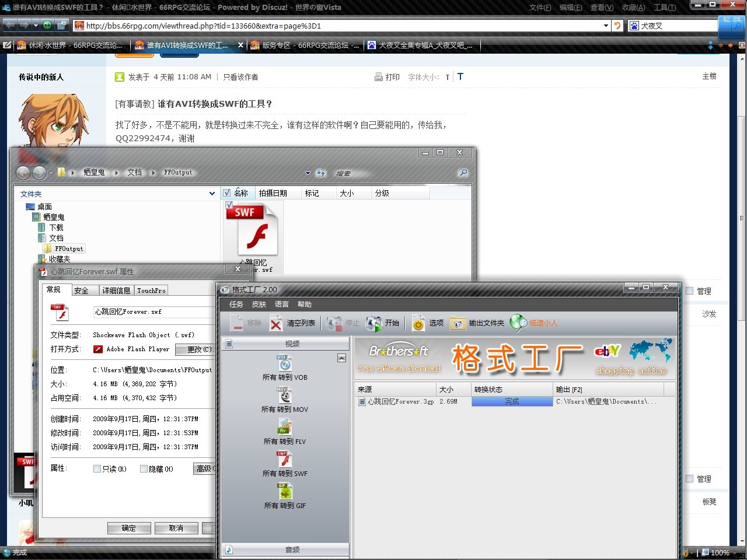Toggle the checkbox on the SWF file
This screenshot has height=560, width=747.
coord(229,205)
